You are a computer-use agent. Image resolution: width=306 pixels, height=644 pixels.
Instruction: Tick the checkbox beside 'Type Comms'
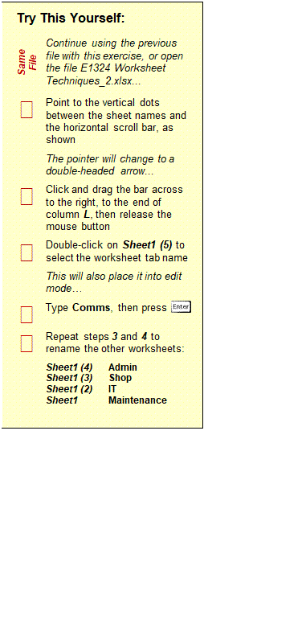tap(27, 314)
